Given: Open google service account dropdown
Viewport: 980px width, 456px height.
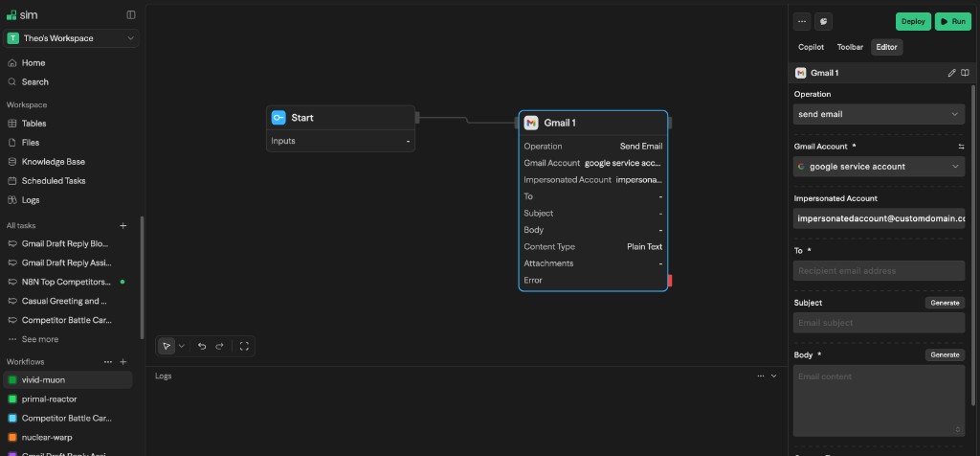Looking at the screenshot, I should (879, 167).
